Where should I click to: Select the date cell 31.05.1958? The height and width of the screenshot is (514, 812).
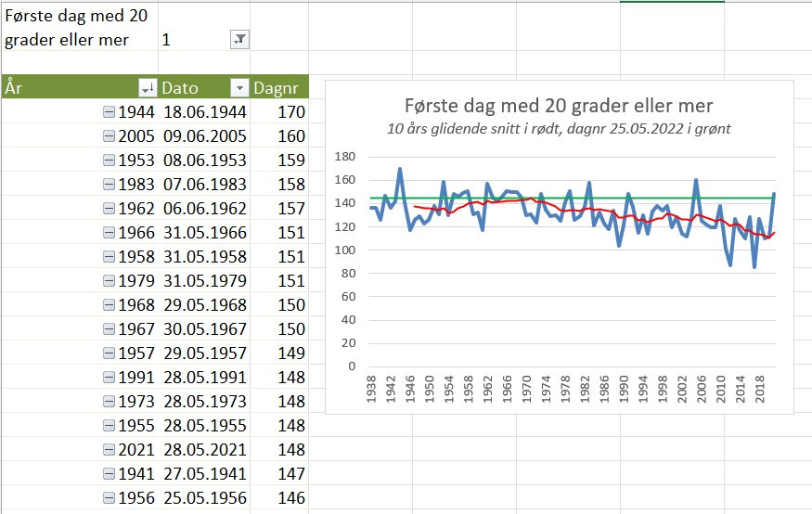point(204,257)
